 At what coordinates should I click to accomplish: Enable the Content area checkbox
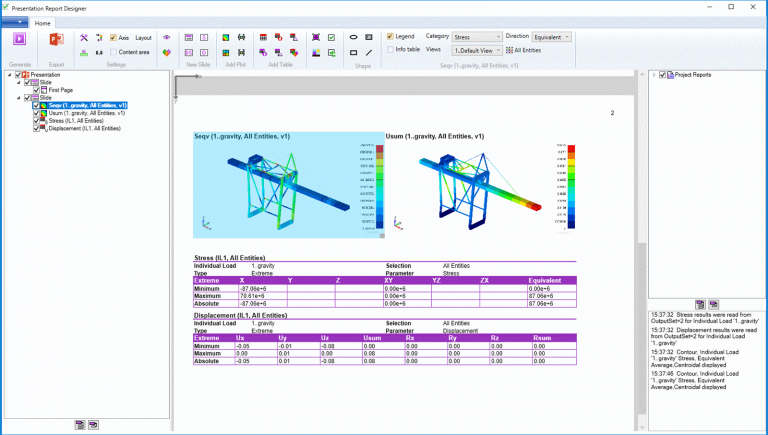pyautogui.click(x=112, y=51)
